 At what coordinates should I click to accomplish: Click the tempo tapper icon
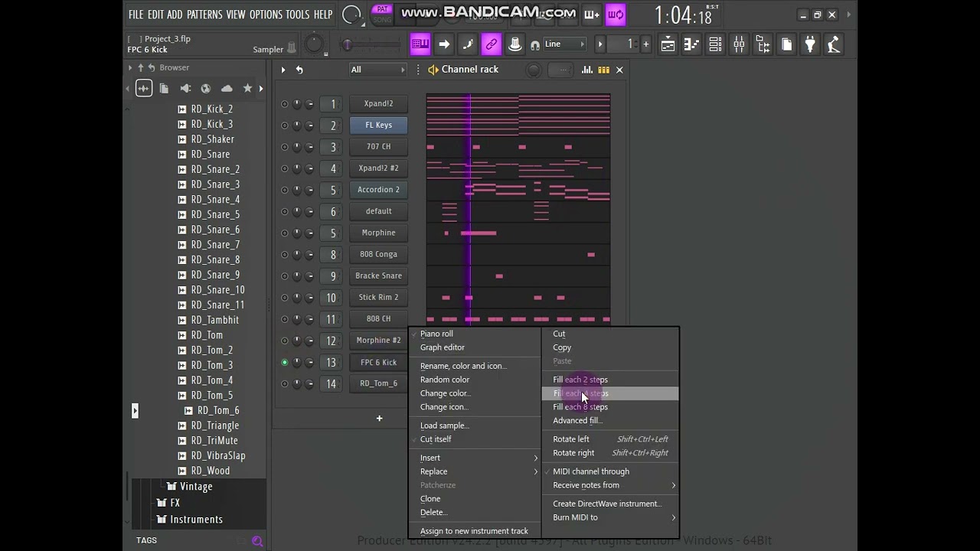click(x=834, y=44)
